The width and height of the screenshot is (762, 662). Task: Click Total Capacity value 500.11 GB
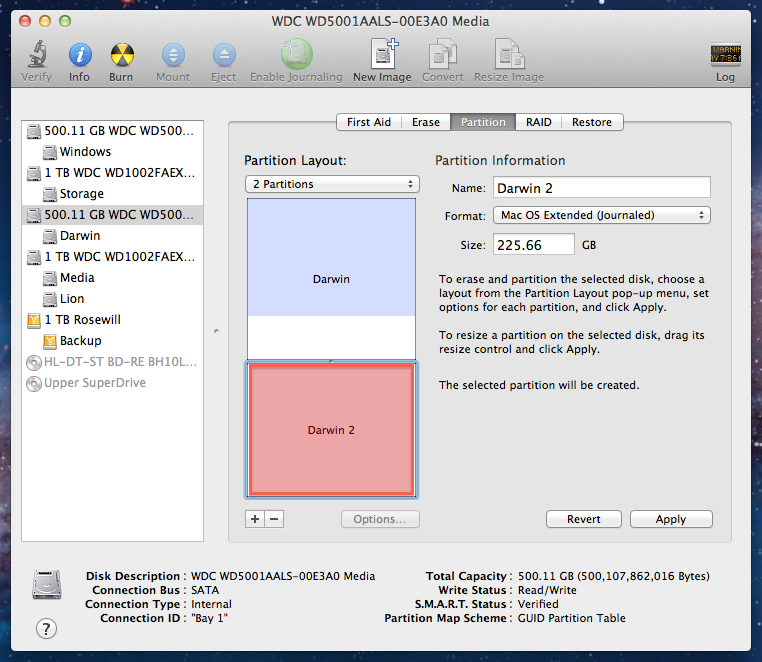[x=614, y=576]
